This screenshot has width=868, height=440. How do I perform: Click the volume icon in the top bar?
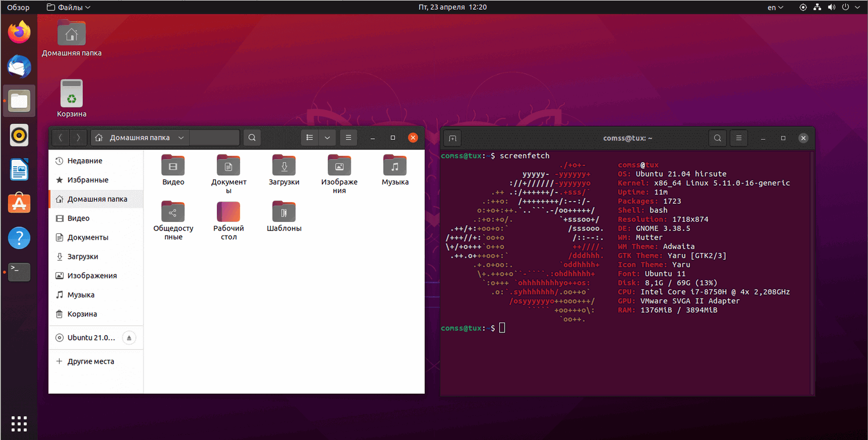click(833, 7)
